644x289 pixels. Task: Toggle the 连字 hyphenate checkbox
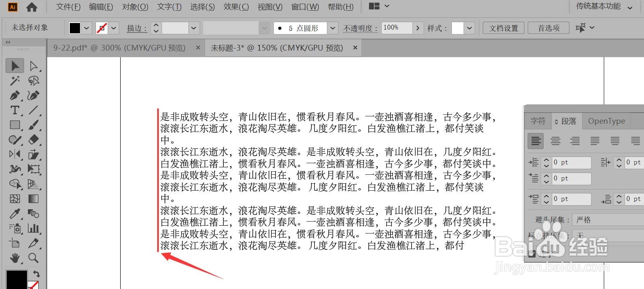click(x=532, y=254)
